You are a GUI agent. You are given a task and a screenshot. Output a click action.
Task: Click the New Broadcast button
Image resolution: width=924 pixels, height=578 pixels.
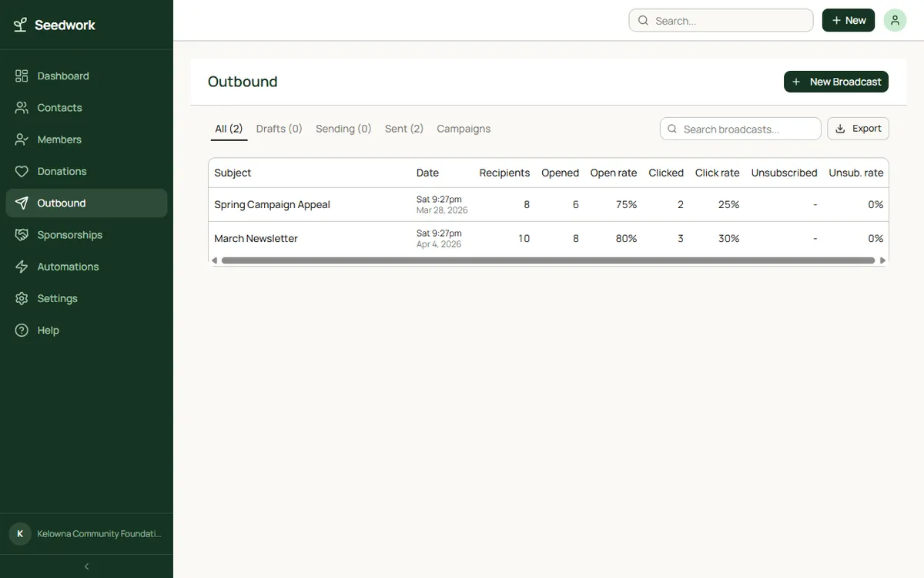point(836,80)
